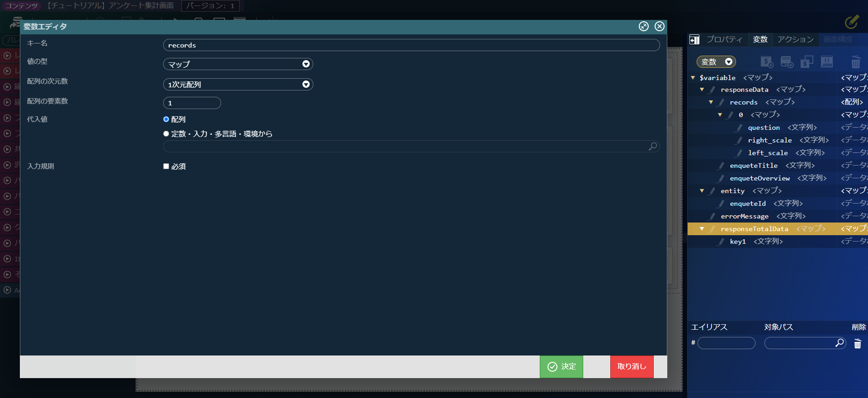
Task: Click the 対象パス input field
Action: (805, 343)
